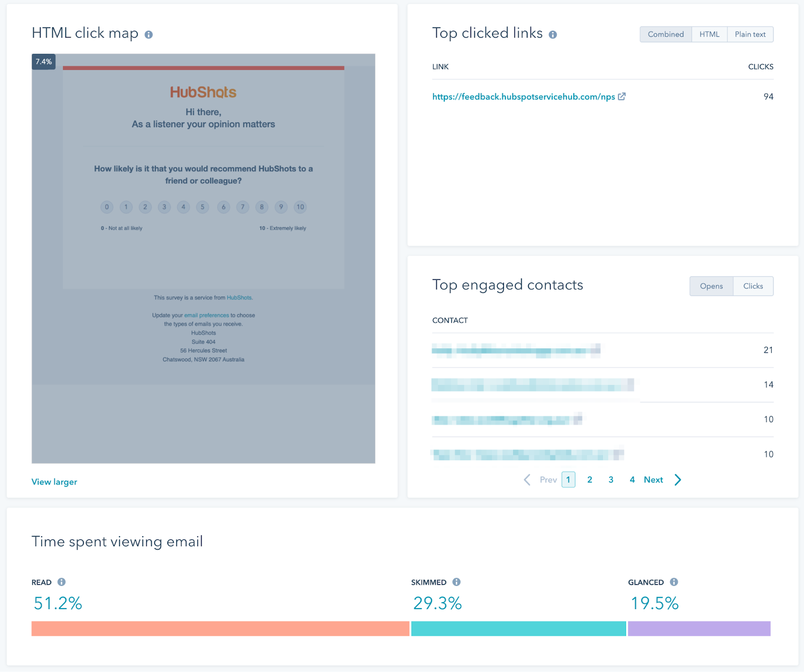This screenshot has height=672, width=804.
Task: Click info icon next to READ label
Action: coord(61,582)
